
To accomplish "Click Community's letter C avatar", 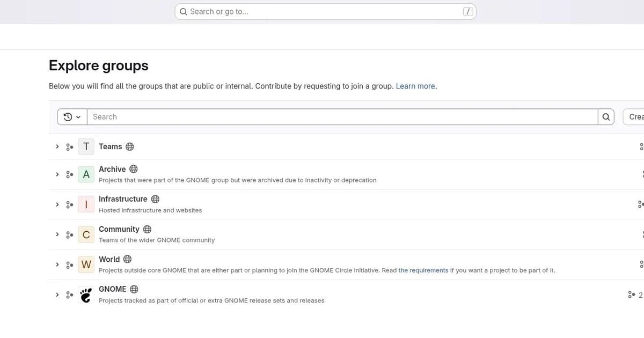I will click(x=86, y=234).
